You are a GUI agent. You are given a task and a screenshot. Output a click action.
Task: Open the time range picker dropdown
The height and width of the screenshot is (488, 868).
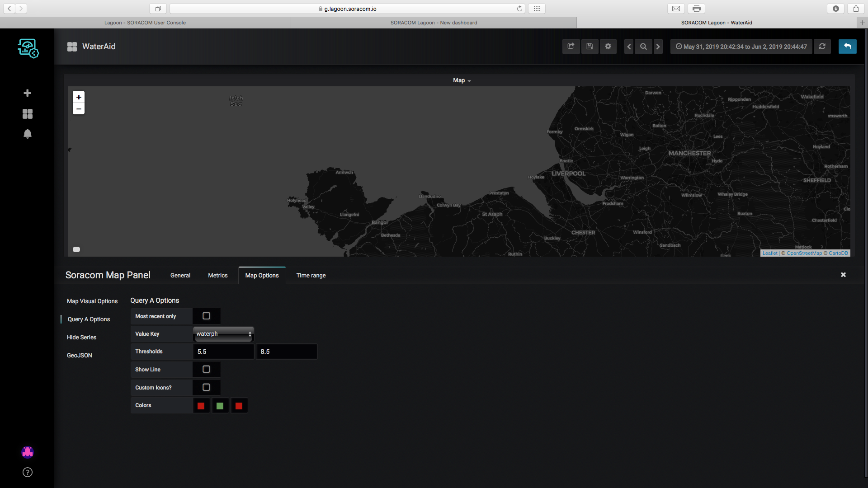tap(741, 47)
